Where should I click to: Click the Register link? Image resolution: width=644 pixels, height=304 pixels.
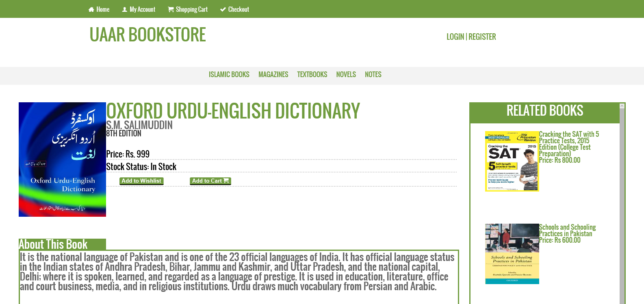482,37
